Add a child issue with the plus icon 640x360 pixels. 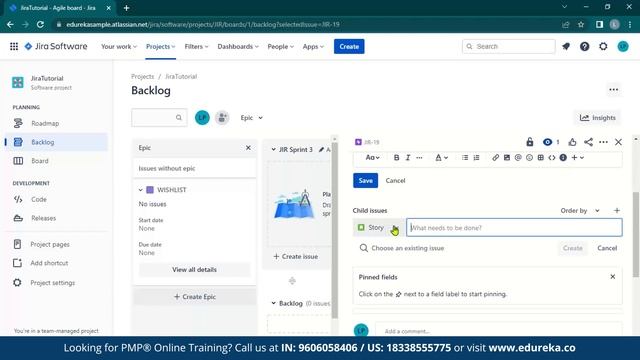click(x=617, y=211)
